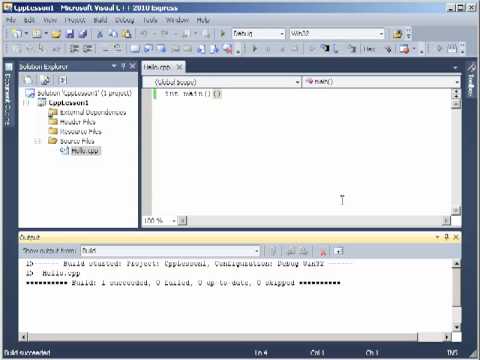This screenshot has height=360, width=480.
Task: Open Output panel window position dropdown arrow
Action: point(437,237)
